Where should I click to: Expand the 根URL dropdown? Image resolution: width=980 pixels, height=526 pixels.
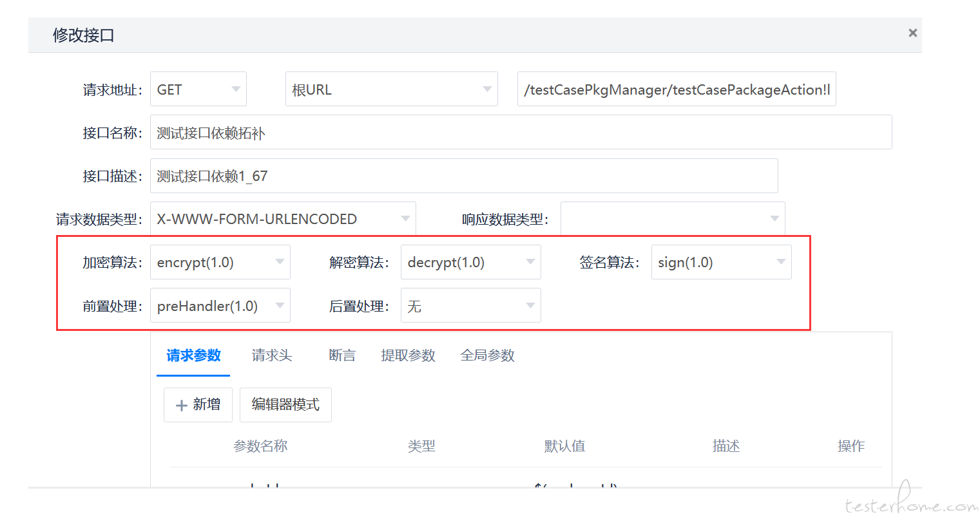(391, 89)
